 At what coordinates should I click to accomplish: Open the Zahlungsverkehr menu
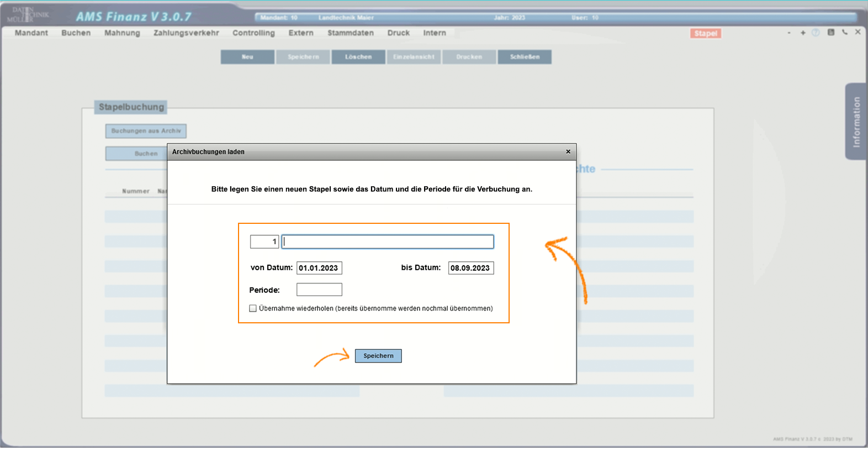(x=186, y=33)
